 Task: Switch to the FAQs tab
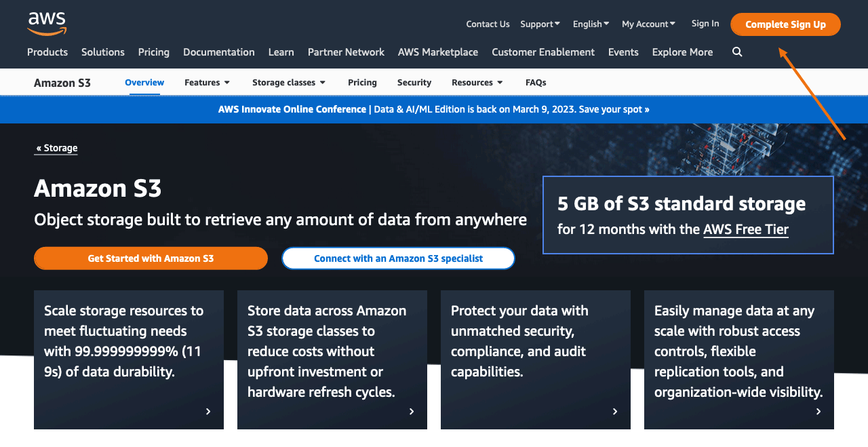pyautogui.click(x=536, y=82)
